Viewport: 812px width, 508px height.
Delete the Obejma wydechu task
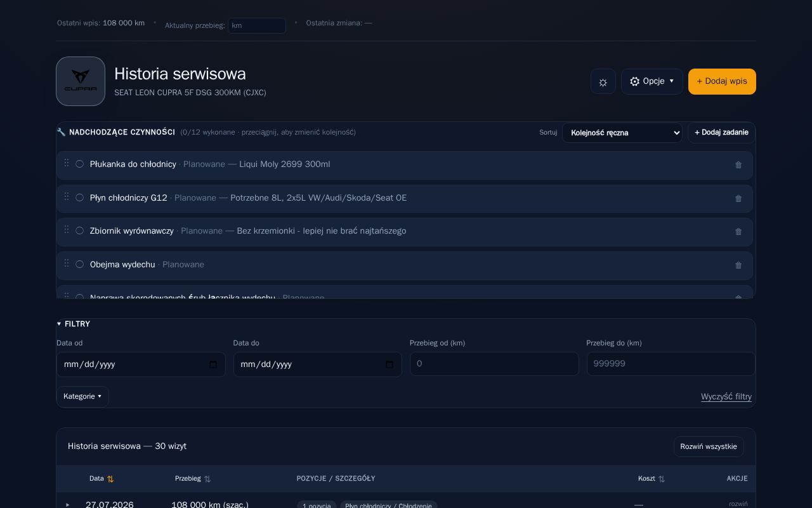[738, 265]
